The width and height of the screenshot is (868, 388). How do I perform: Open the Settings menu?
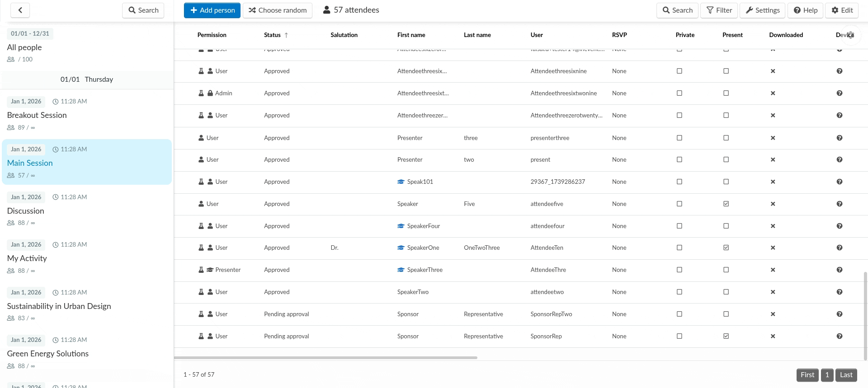pos(762,10)
